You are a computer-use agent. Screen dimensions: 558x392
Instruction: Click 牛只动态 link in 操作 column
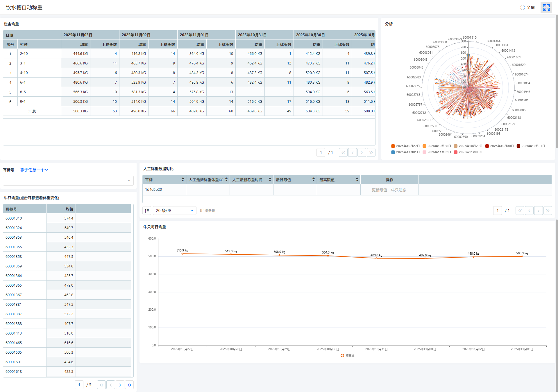click(x=398, y=190)
